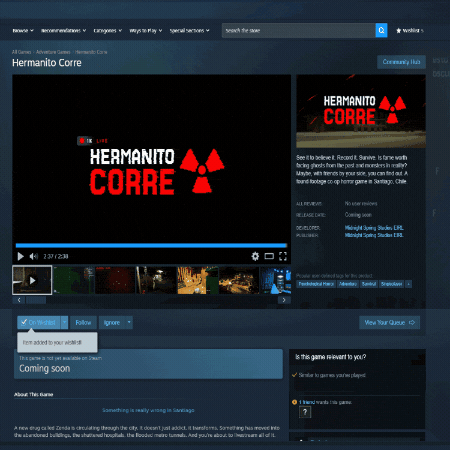Screen dimensions: 450x450
Task: Click the Coming soon text
Action: point(45,369)
